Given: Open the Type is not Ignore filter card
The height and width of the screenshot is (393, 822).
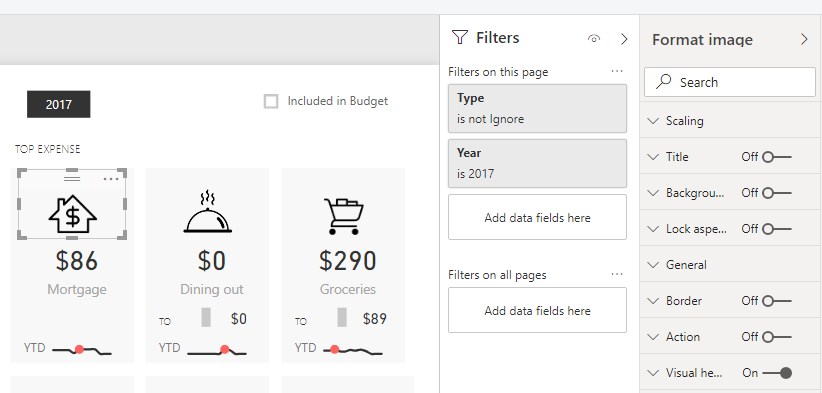Looking at the screenshot, I should (537, 108).
